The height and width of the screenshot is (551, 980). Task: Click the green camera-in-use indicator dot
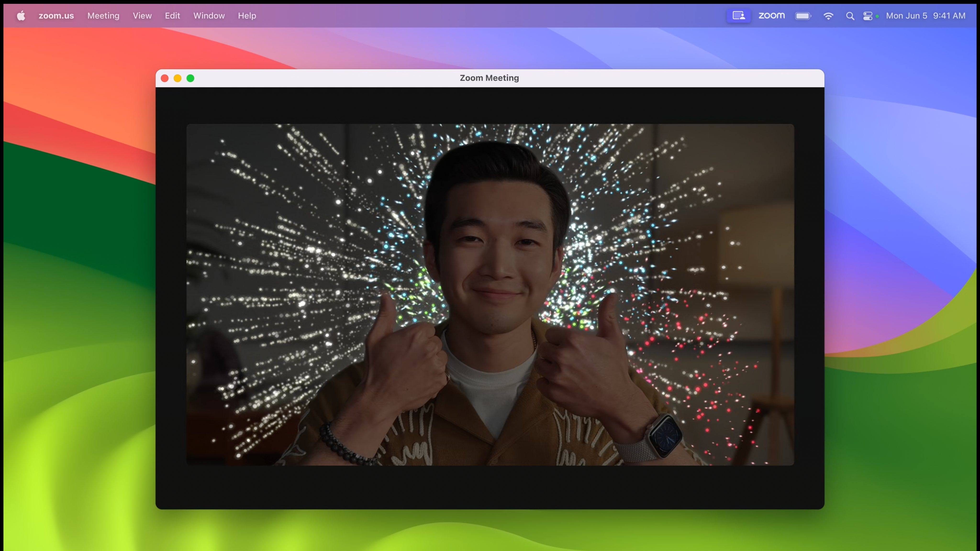(877, 16)
